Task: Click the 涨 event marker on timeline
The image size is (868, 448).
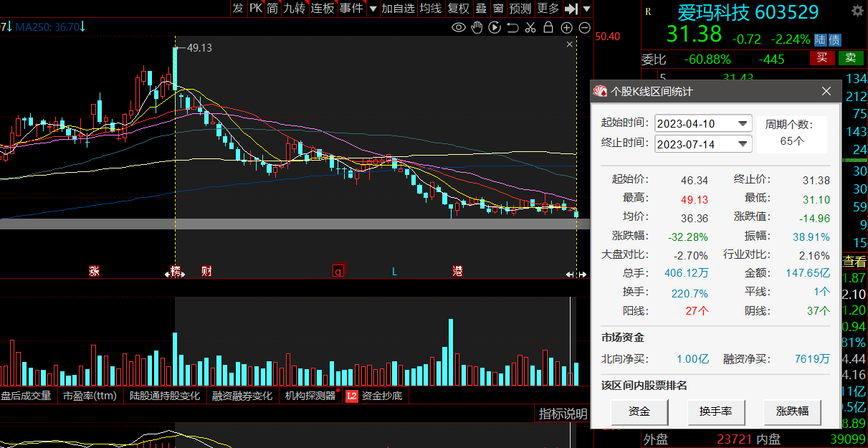Action: 94,271
